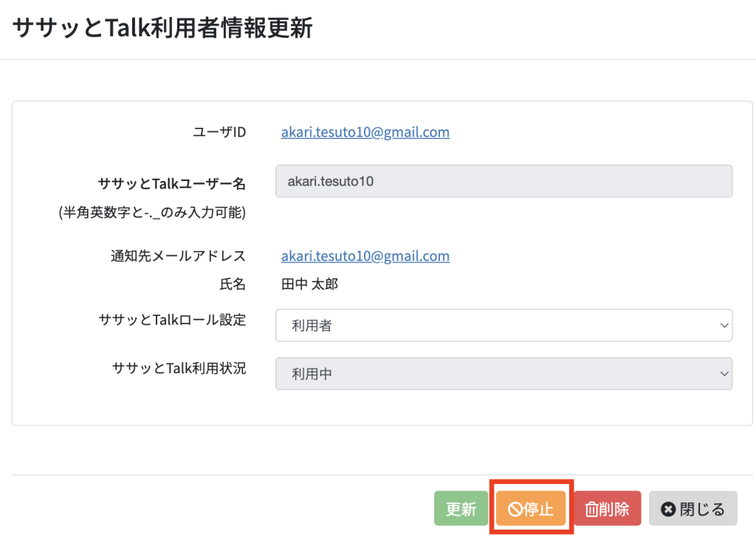Click the ササッとTalkロール設定 label

tap(172, 320)
